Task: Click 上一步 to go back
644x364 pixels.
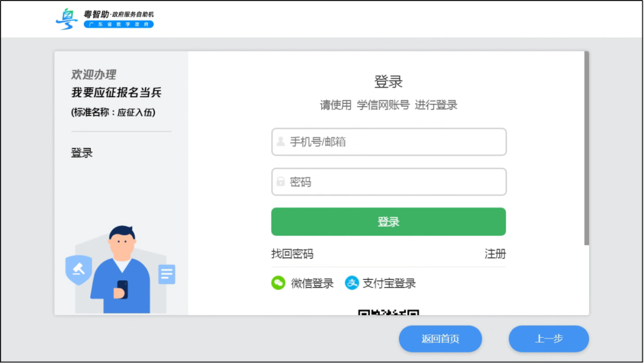Action: pos(548,338)
